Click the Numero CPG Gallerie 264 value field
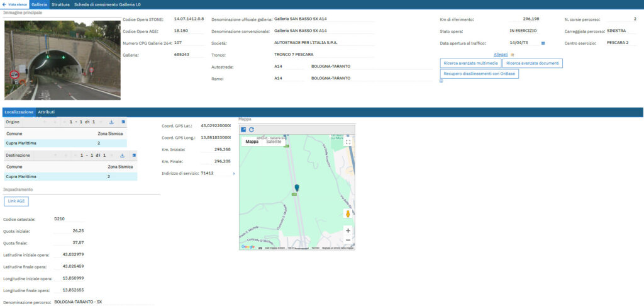This screenshot has width=644, height=306. pos(189,42)
